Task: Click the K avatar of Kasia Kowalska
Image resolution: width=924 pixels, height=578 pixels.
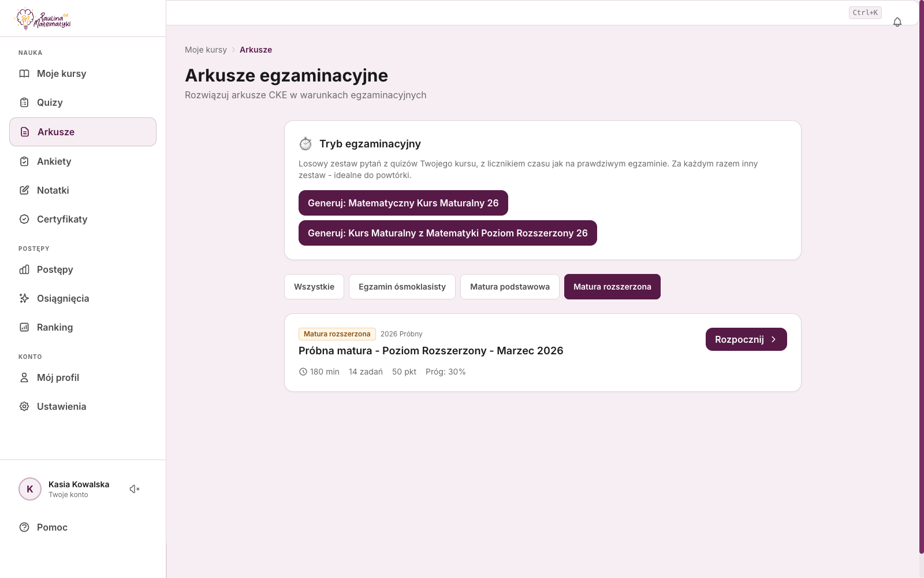Action: (x=30, y=489)
